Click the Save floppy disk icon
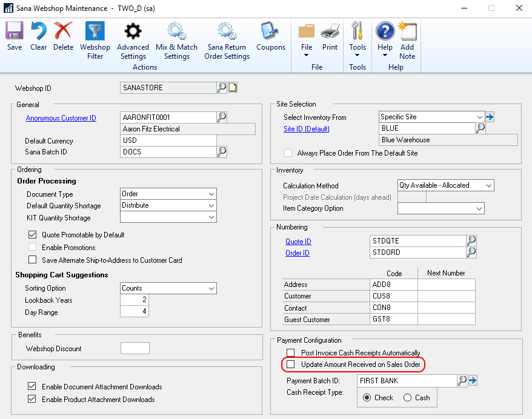This screenshot has height=419, width=532. (15, 31)
